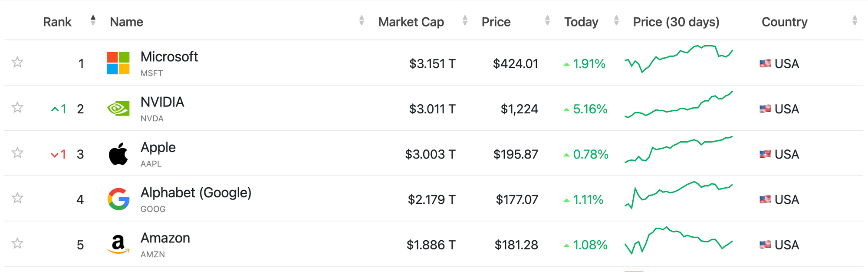Sort by Today change arrows
Screen dimensions: 868x272
[616, 20]
